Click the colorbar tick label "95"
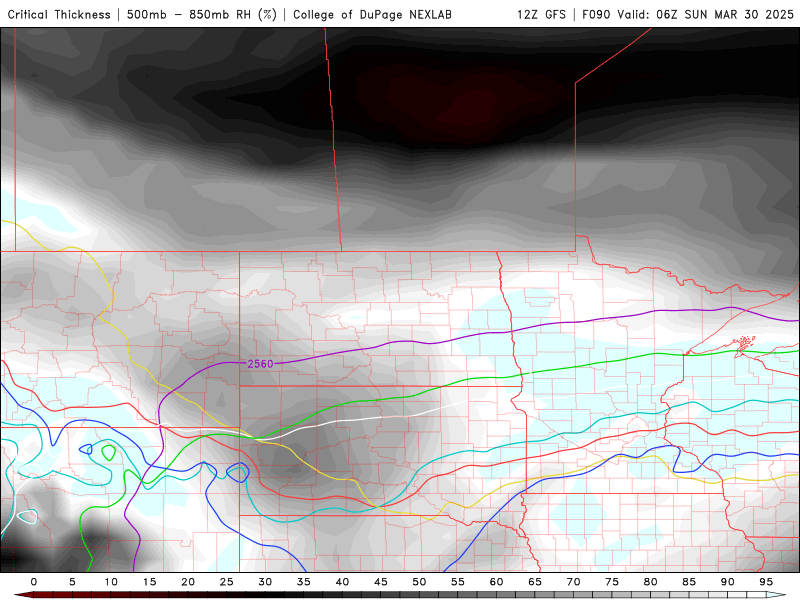The height and width of the screenshot is (600, 800). click(766, 582)
